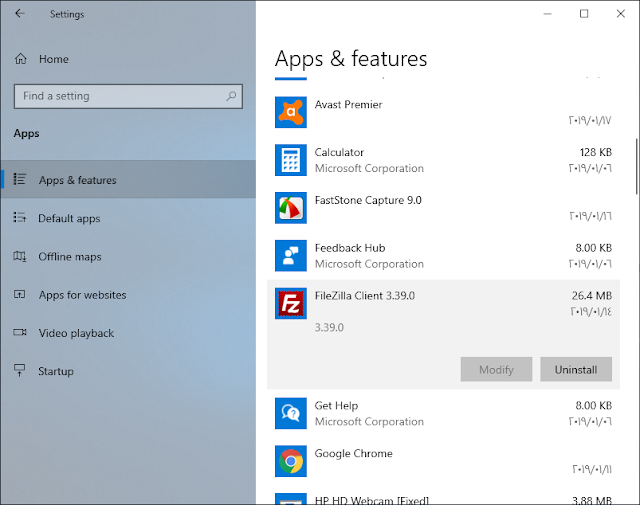Screen dimensions: 640x505
Task: Click Get Help's 8.00 KB size
Action: [x=593, y=405]
